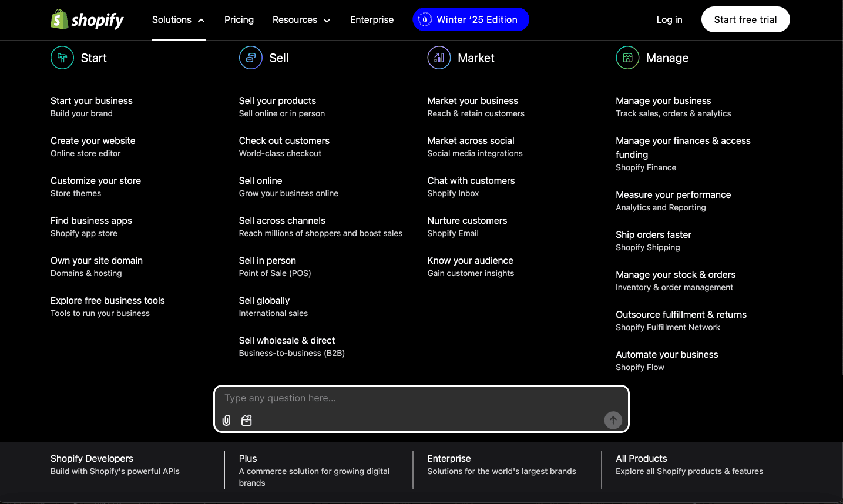Click the paperclip attachment icon

[227, 421]
